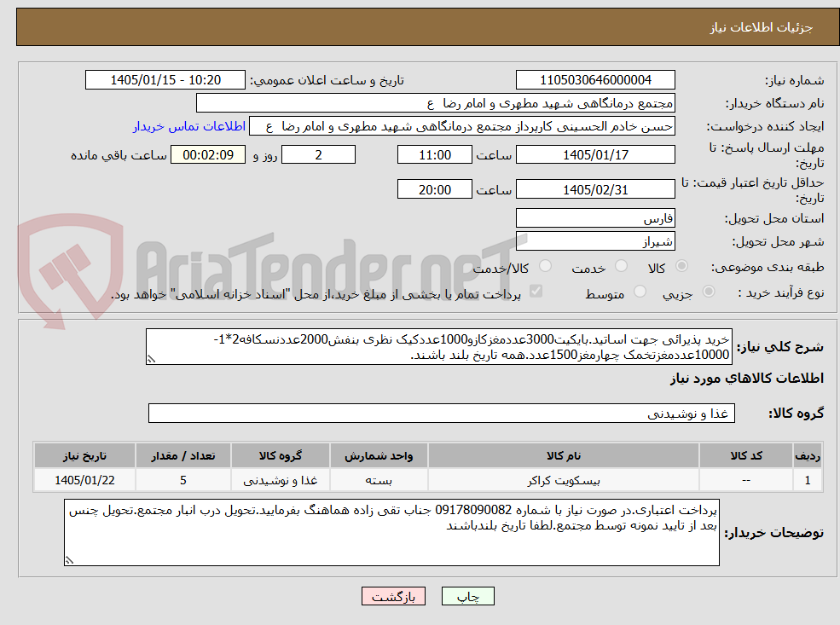Click the ردیف column header
Viewport: 840px width, 625px height.
pos(808,456)
